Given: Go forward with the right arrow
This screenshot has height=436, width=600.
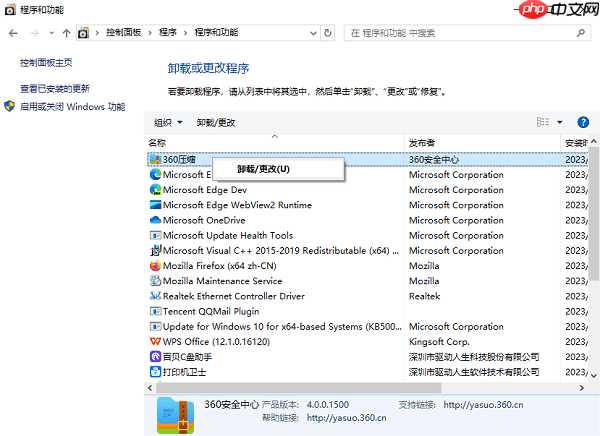Looking at the screenshot, I should 34,33.
